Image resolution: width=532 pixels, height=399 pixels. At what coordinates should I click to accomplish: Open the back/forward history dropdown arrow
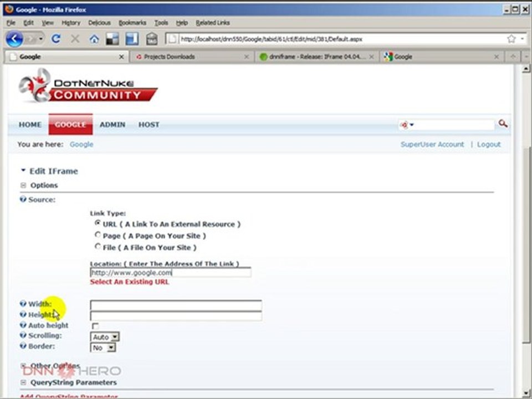point(40,39)
